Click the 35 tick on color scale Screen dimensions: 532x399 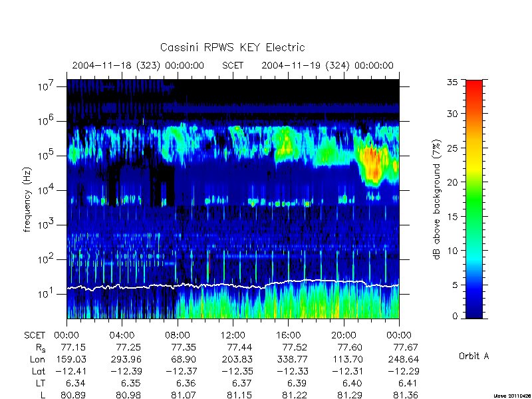(x=452, y=82)
